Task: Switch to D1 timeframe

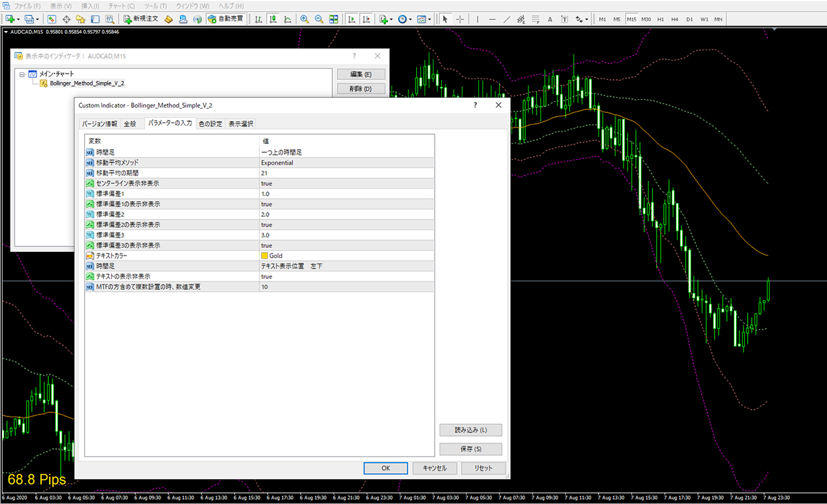Action: click(x=689, y=19)
